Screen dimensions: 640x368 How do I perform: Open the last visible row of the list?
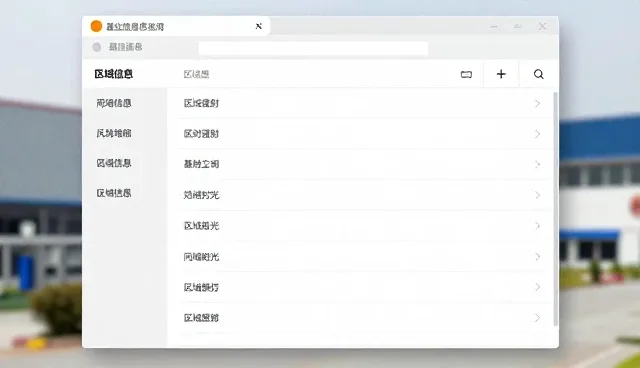coord(366,318)
